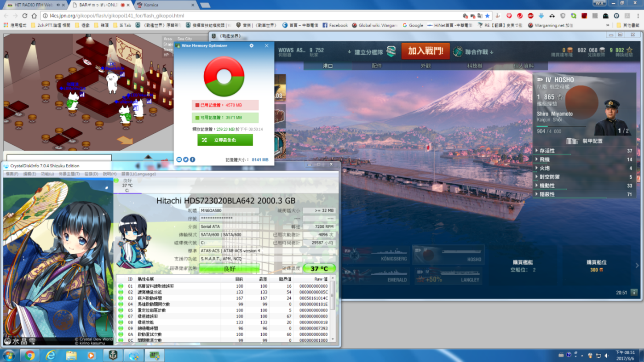This screenshot has height=362, width=644.
Task: Click the division emblem beside 建立分艦隊
Action: (391, 51)
